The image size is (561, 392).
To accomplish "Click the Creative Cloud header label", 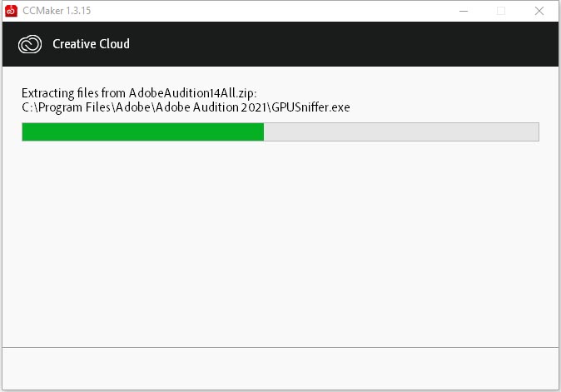I will coord(91,44).
